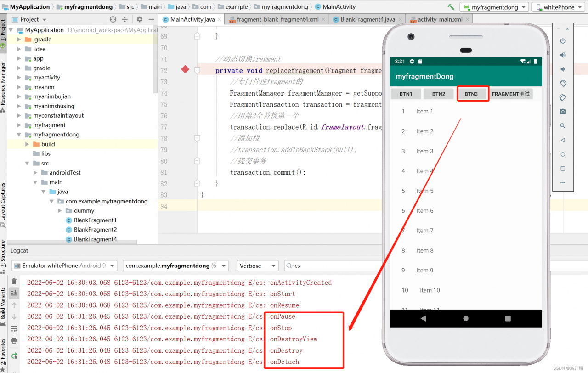Click the Make Project hammer icon
588x373 pixels.
point(451,7)
